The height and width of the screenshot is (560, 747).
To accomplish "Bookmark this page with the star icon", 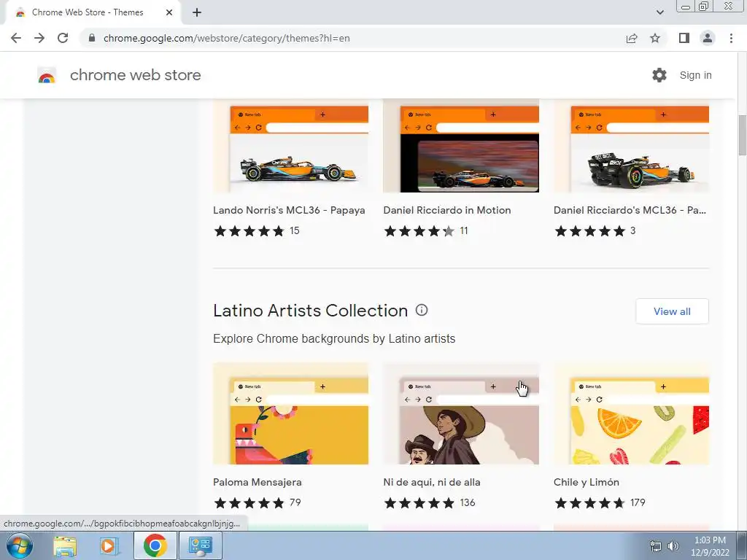I will 655,38.
